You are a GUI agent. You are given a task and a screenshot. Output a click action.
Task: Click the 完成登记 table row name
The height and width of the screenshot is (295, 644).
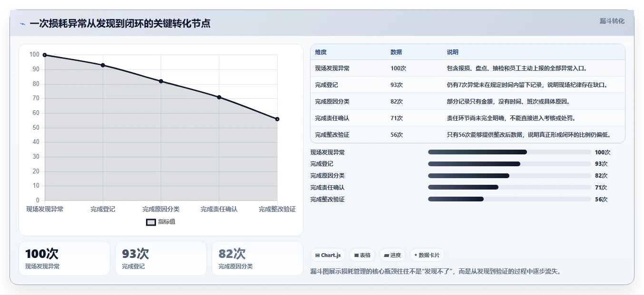tap(326, 85)
